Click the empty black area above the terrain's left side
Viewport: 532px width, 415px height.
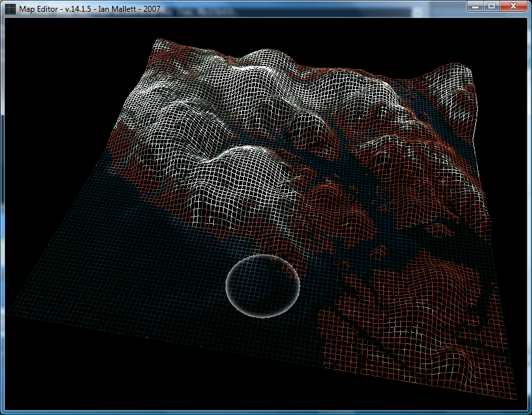pos(65,65)
